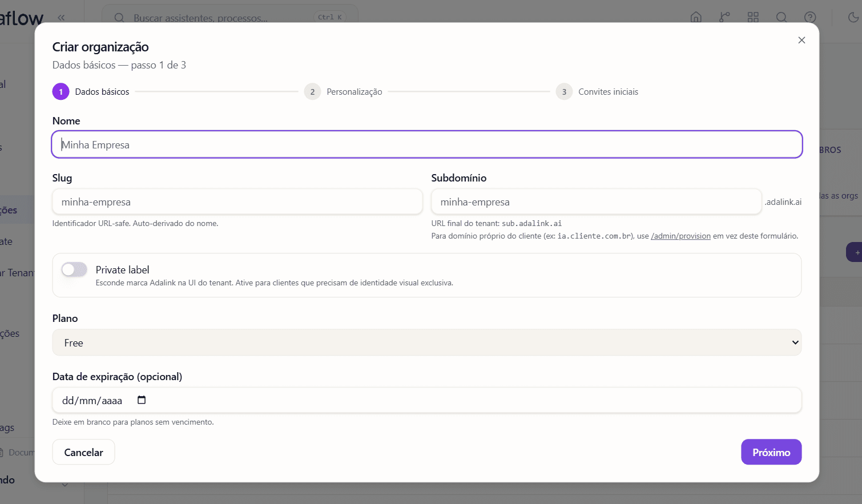Open the git branch icon in header
This screenshot has height=504, width=862.
point(724,17)
